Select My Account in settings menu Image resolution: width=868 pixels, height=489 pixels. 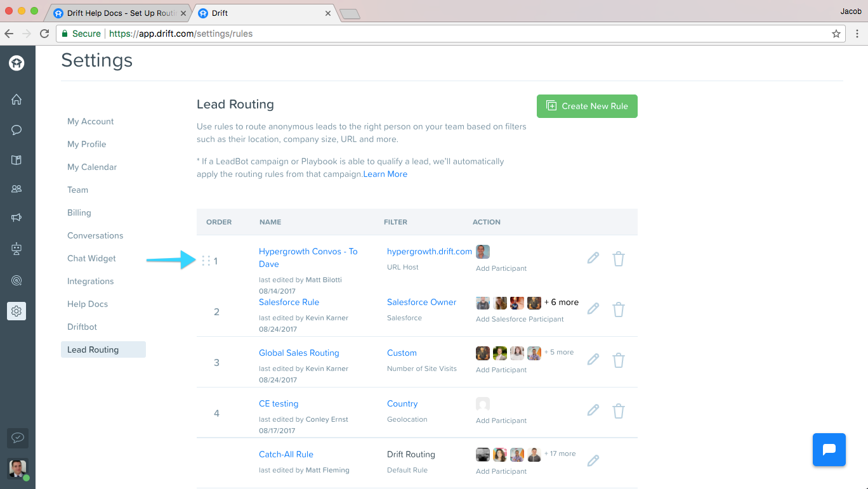point(91,121)
